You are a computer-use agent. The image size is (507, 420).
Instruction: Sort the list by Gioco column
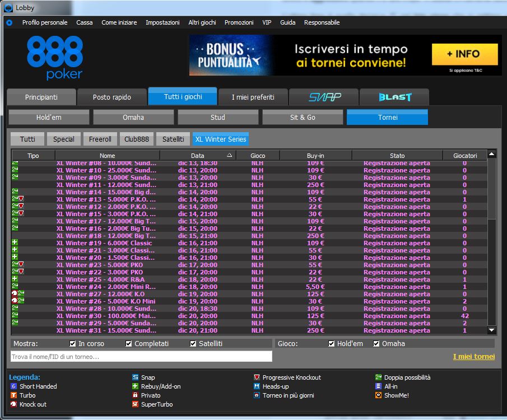258,156
